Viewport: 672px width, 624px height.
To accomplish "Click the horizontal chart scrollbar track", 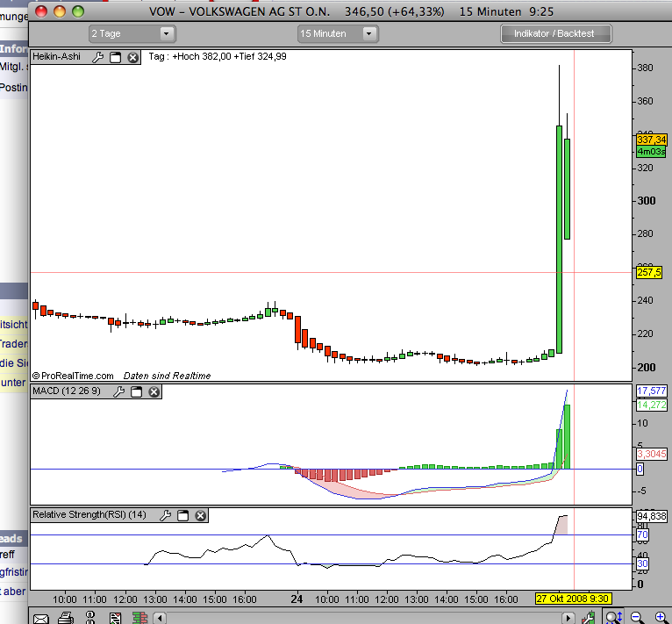I will 364,618.
